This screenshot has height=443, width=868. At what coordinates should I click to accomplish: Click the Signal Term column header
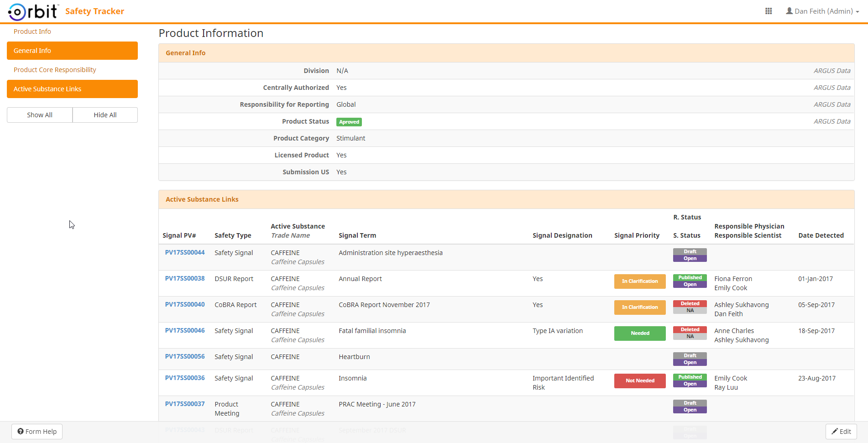(x=357, y=235)
